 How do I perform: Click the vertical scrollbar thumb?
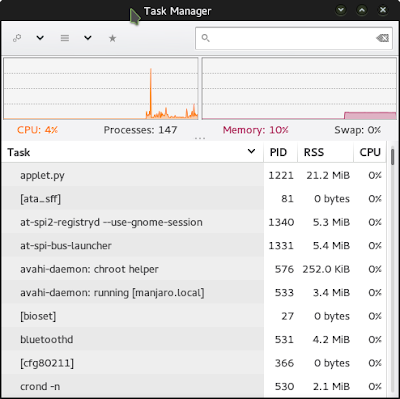pos(393,157)
